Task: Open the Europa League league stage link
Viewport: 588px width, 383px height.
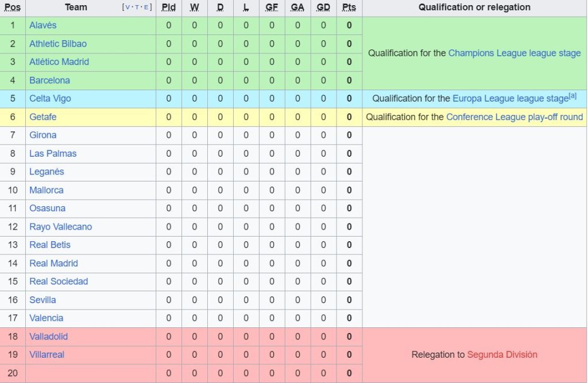Action: point(510,99)
